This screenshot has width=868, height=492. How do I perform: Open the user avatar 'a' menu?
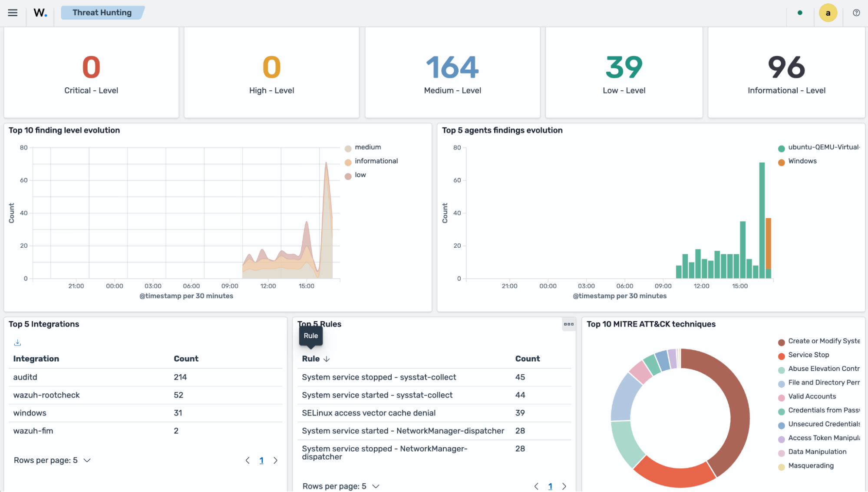[x=828, y=13]
